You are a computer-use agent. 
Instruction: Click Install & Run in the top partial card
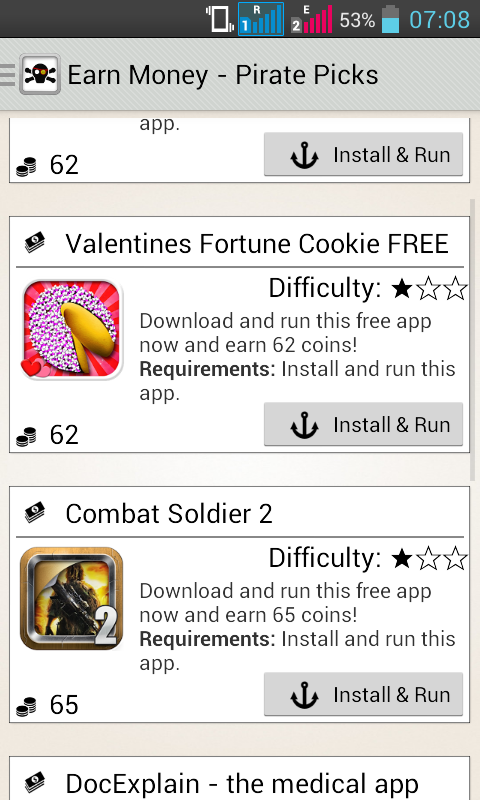[x=363, y=155]
